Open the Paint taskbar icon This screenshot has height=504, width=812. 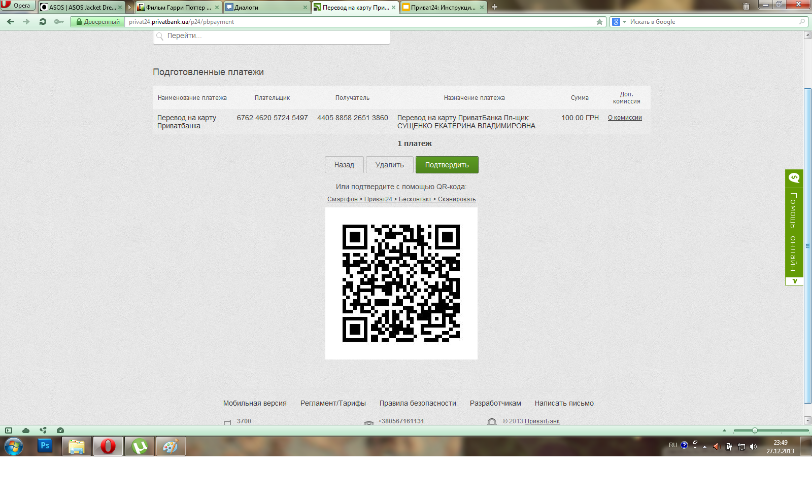(x=171, y=446)
